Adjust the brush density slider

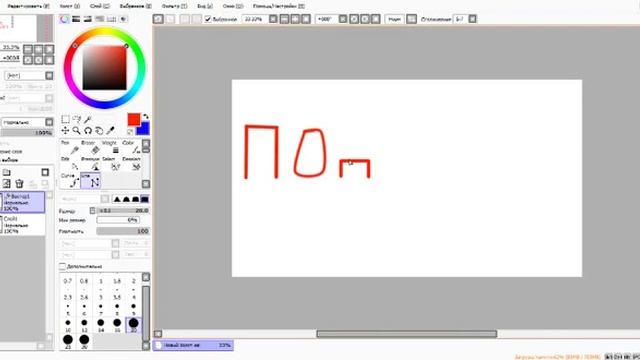coord(123,231)
